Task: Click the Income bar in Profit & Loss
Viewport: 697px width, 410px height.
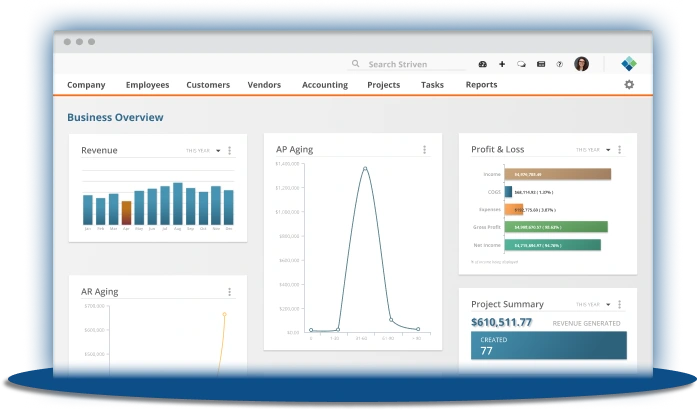Action: pyautogui.click(x=557, y=174)
